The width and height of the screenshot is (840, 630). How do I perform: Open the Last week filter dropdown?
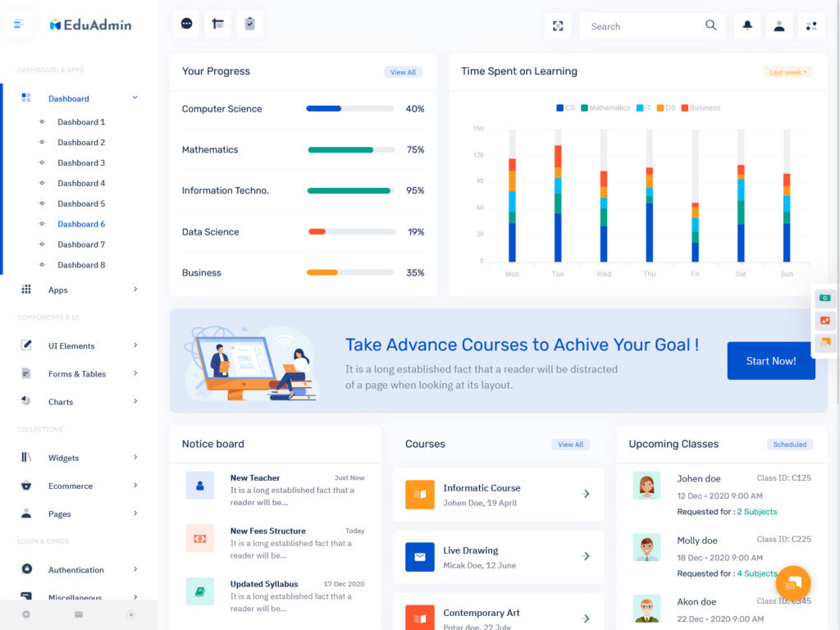pyautogui.click(x=787, y=72)
